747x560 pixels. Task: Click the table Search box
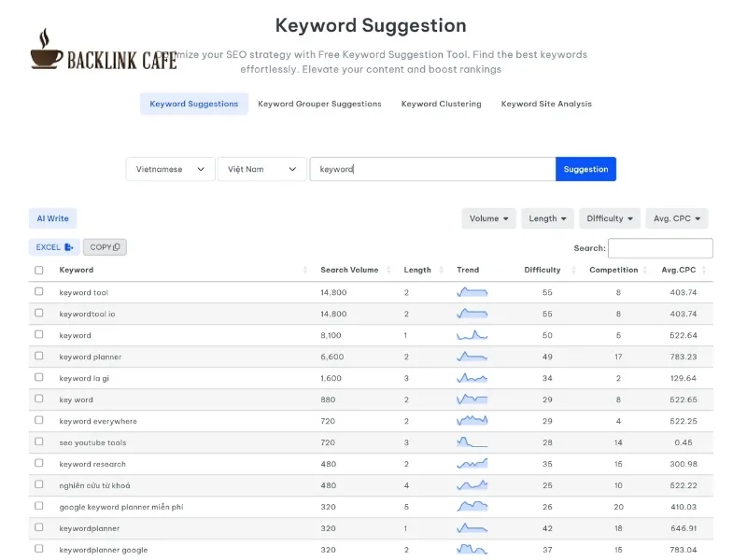660,248
